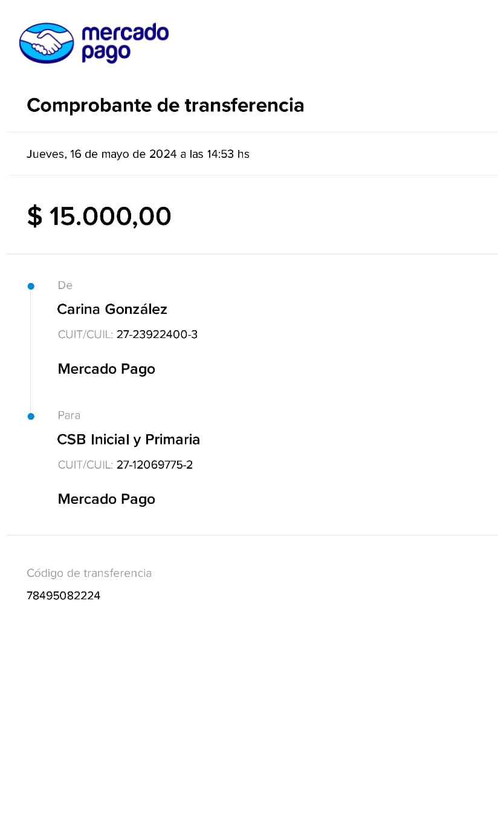Click the sender's "CUIT/CUIL:" label
The height and width of the screenshot is (840, 504).
pos(85,334)
